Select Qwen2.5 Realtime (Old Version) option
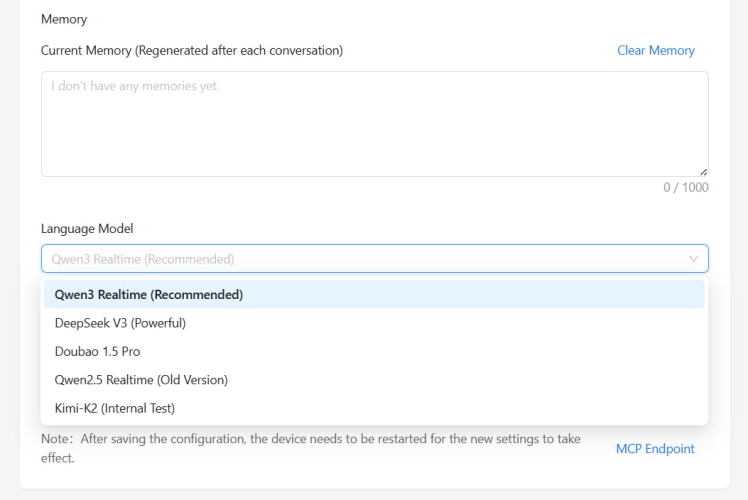Viewport: 748px width, 500px height. click(141, 380)
